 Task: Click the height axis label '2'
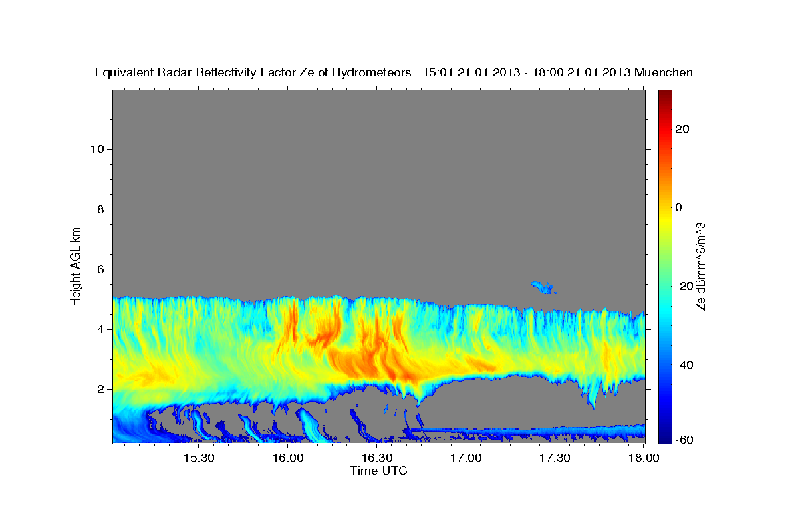(99, 389)
